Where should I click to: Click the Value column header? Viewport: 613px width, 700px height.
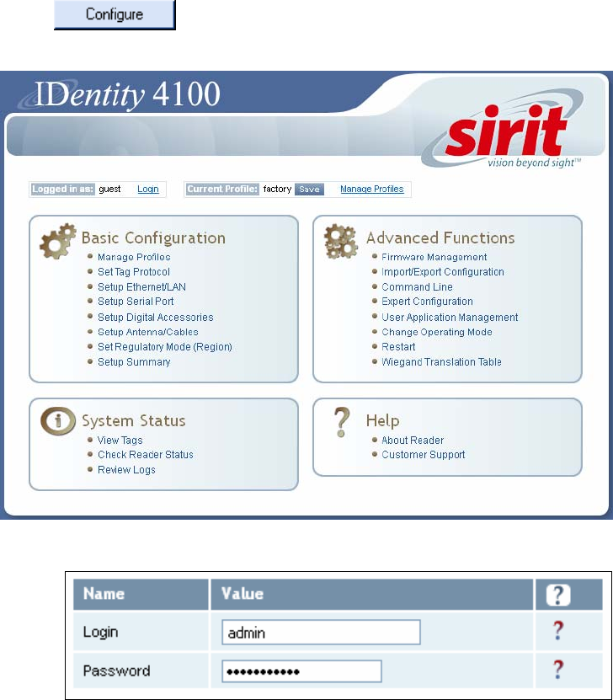pyautogui.click(x=243, y=594)
